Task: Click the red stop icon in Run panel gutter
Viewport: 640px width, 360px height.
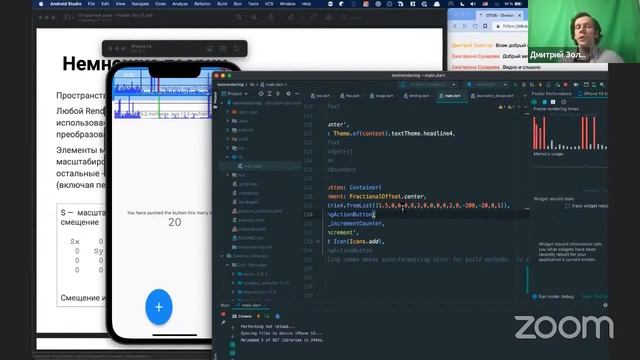Action: coord(223,314)
